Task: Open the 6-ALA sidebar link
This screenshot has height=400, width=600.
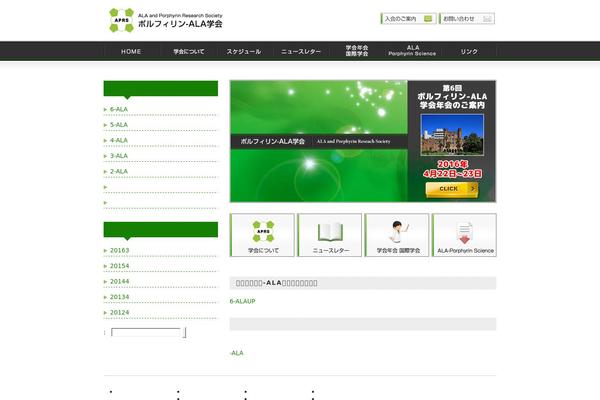Action: (x=119, y=109)
